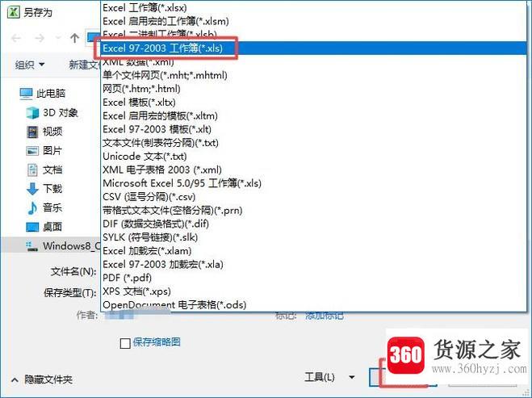Click the Excel icon in title bar
The image size is (532, 398).
13,12
